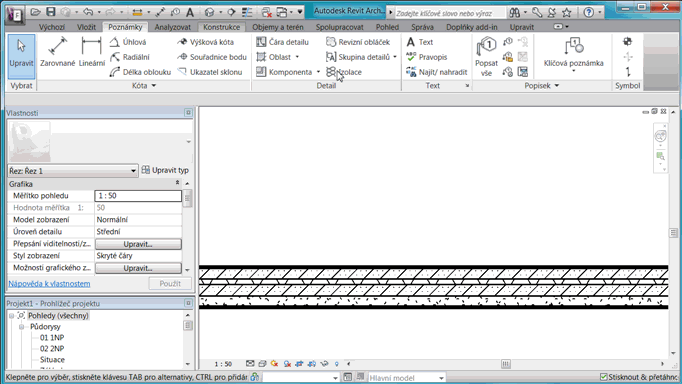Open the Skupina detailů dropdown arrow
682x384 pixels.
[x=395, y=57]
